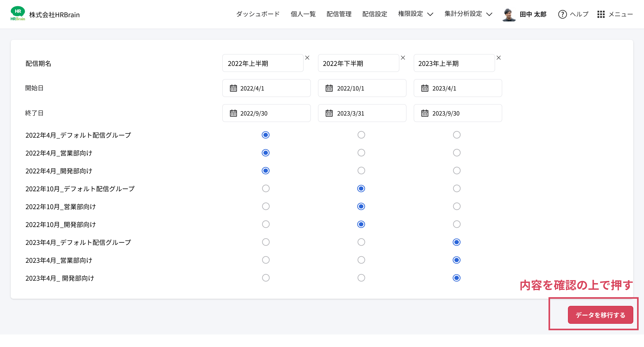Click the 開始日 row label

pyautogui.click(x=34, y=88)
